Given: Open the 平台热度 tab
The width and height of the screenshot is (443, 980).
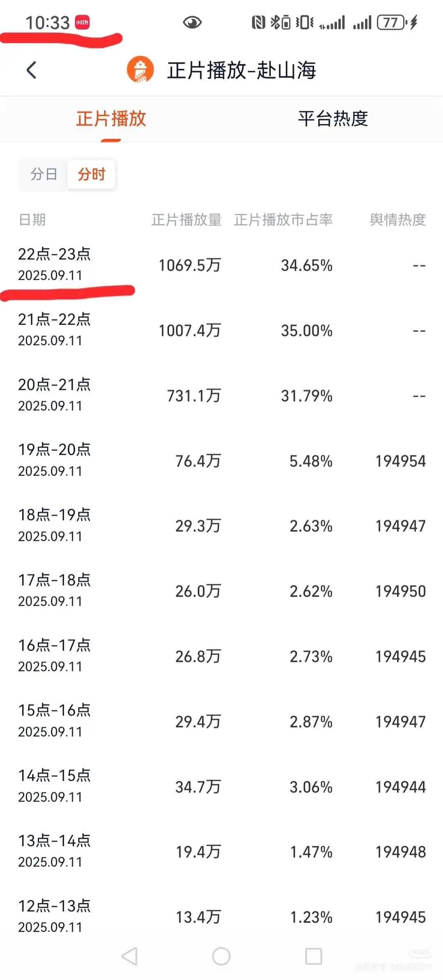Looking at the screenshot, I should click(x=333, y=119).
